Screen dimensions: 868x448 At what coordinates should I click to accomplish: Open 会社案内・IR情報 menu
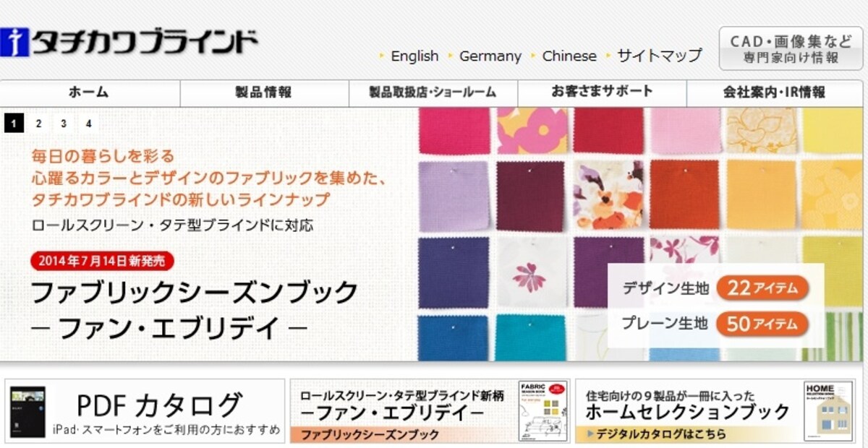point(775,92)
